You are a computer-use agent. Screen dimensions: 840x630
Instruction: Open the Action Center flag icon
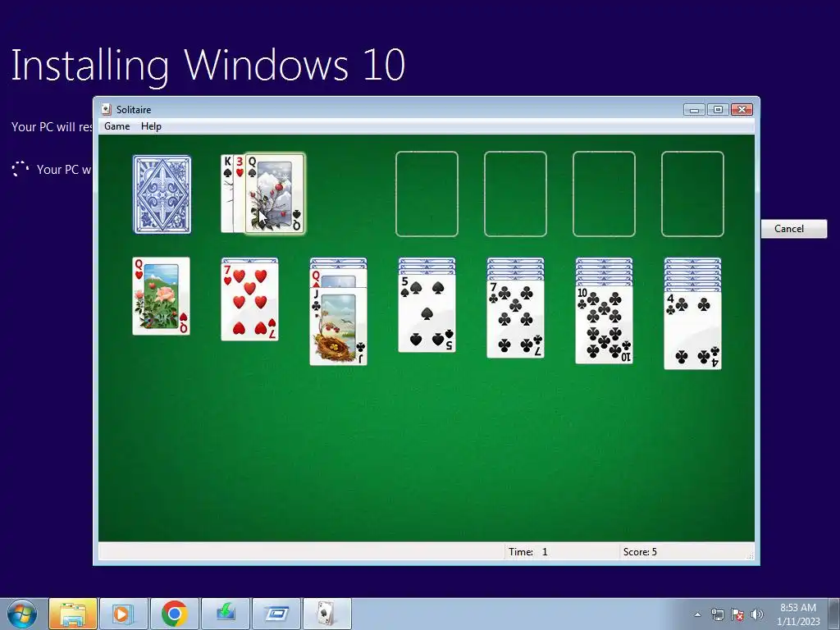click(737, 614)
